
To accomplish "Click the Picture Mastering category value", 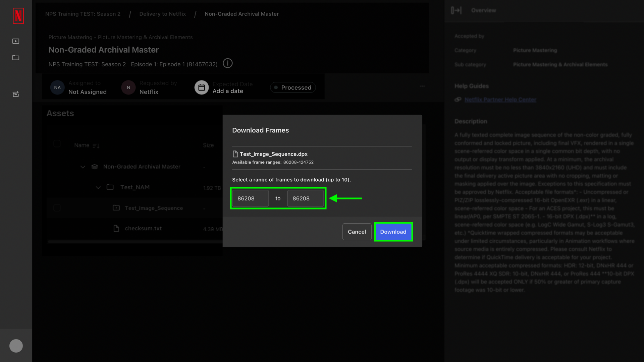I will [x=535, y=50].
